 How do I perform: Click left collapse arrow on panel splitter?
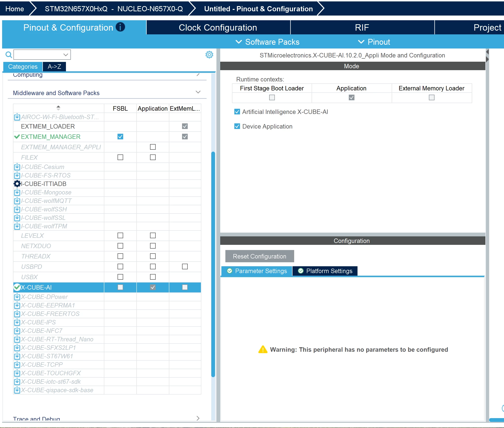[x=487, y=52]
